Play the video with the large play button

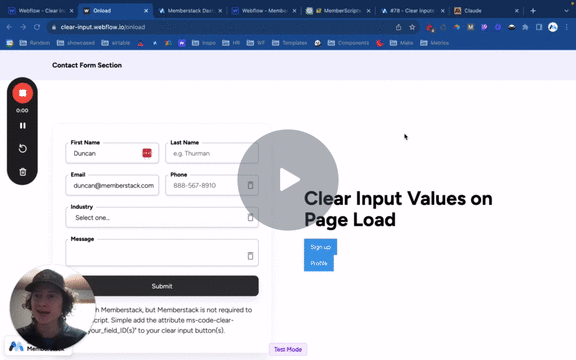288,180
